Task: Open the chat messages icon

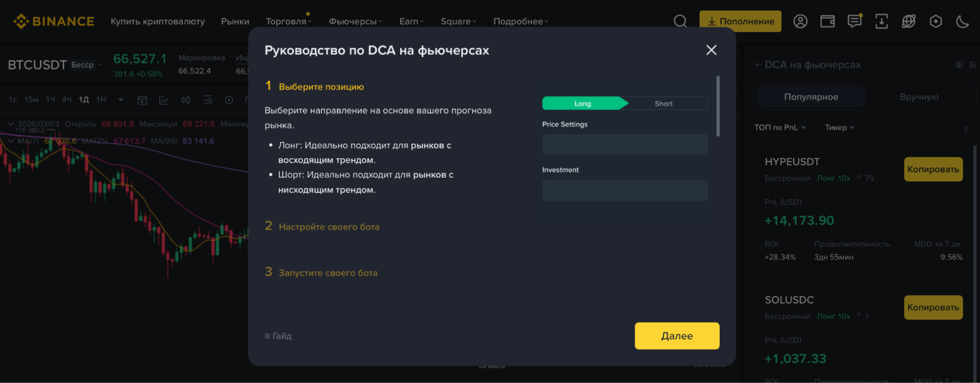Action: pos(854,22)
